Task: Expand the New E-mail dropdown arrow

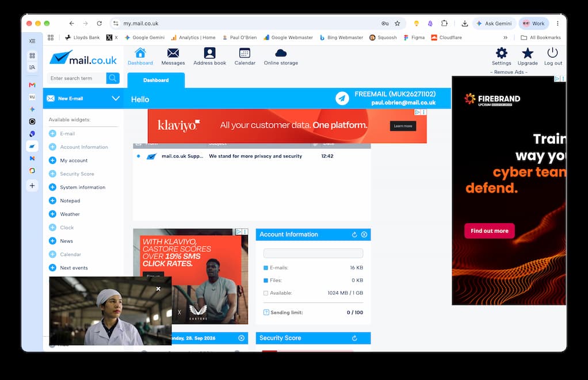Action: pos(116,98)
